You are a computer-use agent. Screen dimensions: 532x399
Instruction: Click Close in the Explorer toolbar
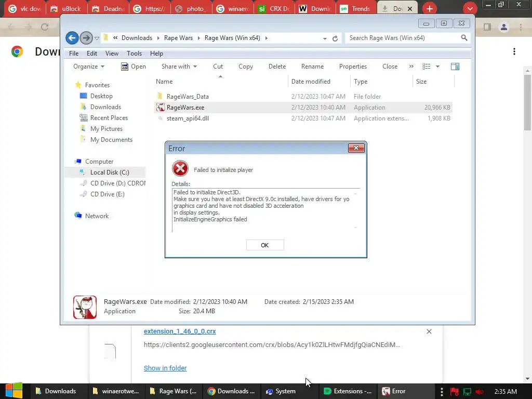390,66
